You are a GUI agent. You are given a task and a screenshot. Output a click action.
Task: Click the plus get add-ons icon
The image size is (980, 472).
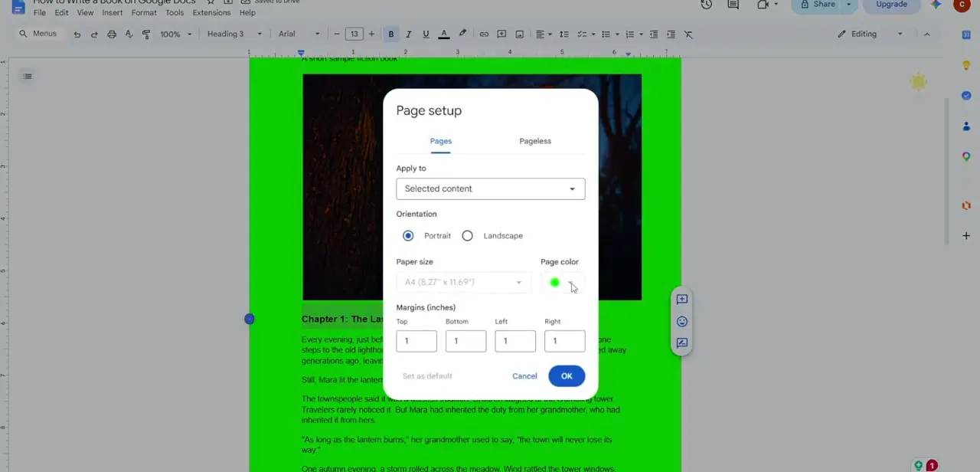[x=966, y=236]
